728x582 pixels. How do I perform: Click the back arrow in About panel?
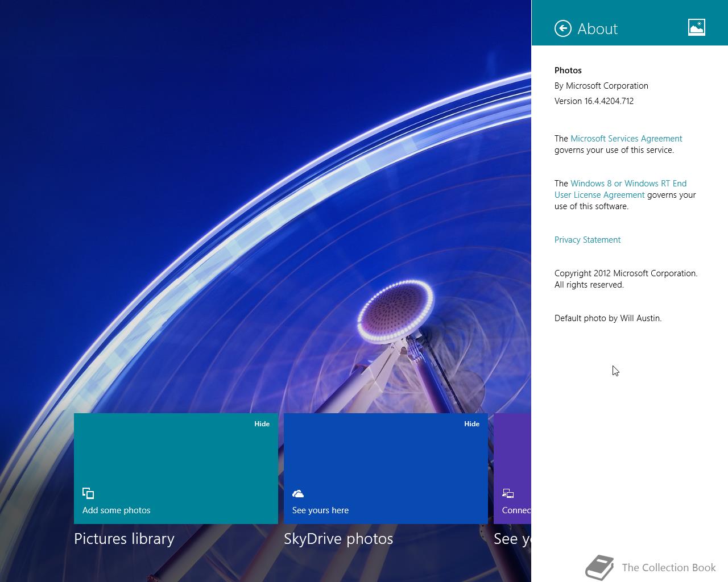(562, 28)
